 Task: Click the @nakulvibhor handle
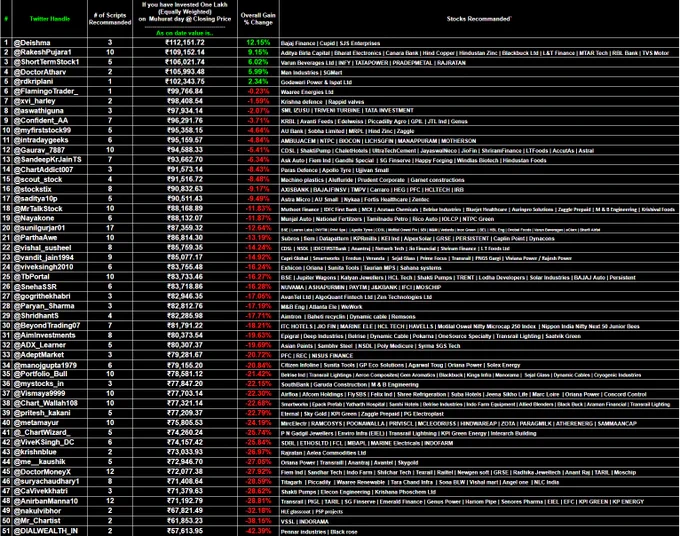click(37, 511)
